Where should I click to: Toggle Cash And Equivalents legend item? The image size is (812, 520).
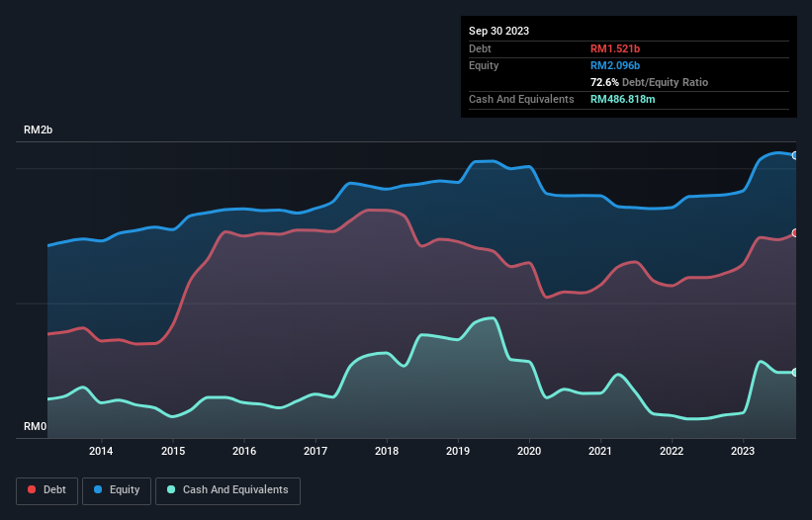227,489
